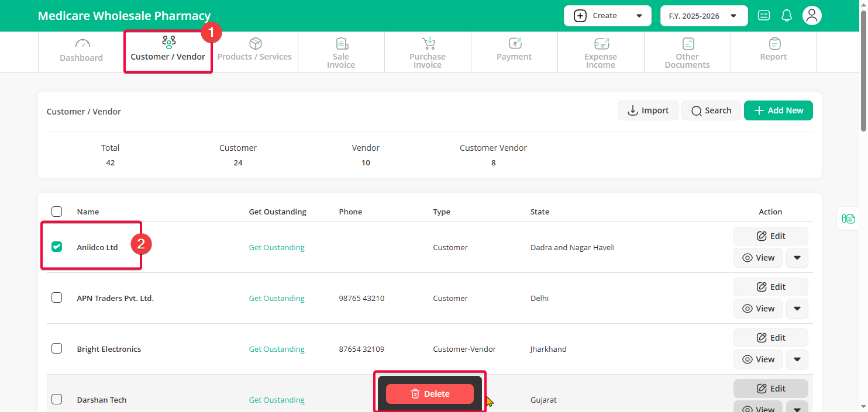Click the keyboard shortcuts icon in header
Screen dimensions: 868x412
(x=764, y=16)
